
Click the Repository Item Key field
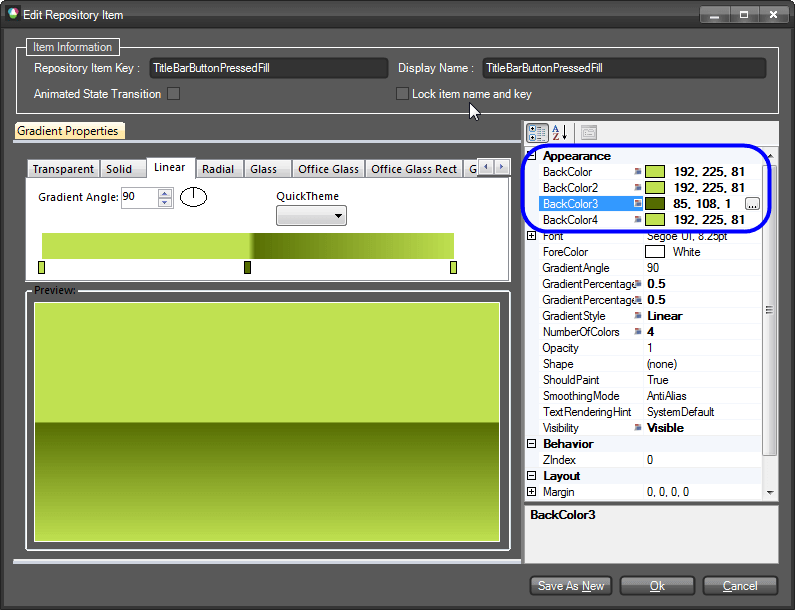pyautogui.click(x=269, y=68)
